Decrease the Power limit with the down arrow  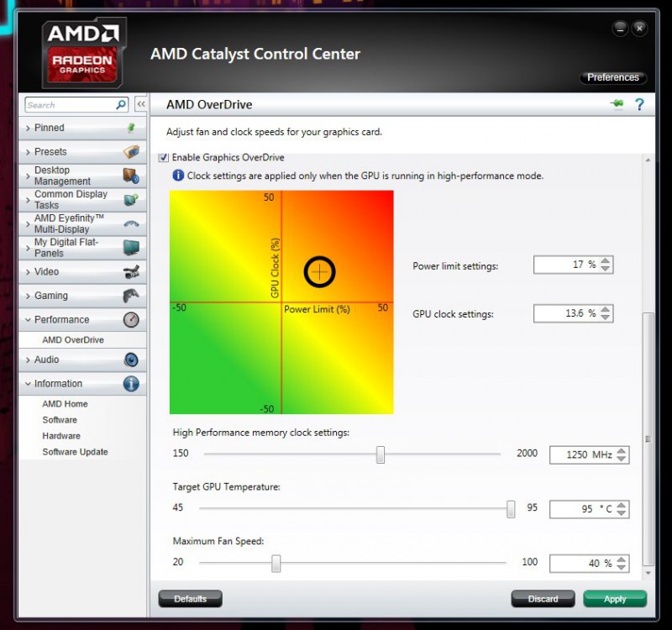click(605, 268)
